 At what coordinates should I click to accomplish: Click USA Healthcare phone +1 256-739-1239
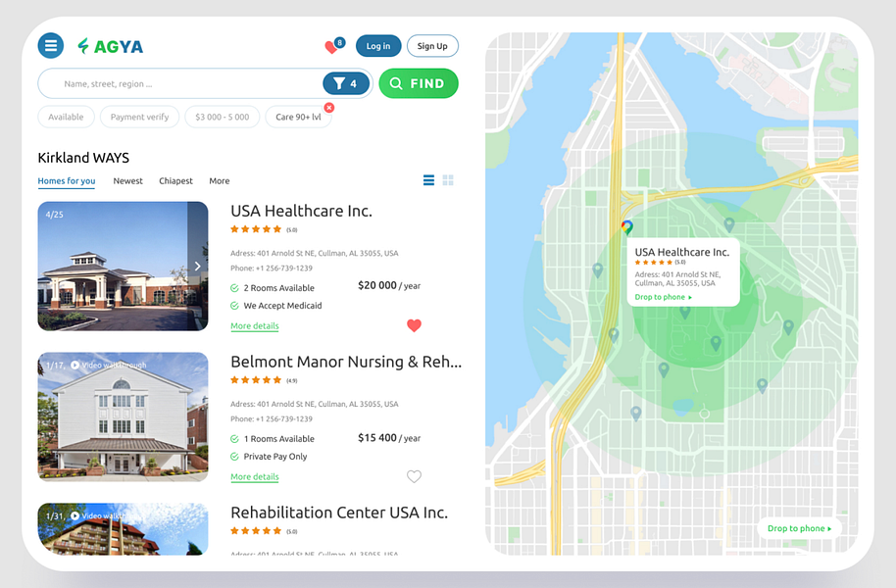tap(272, 268)
